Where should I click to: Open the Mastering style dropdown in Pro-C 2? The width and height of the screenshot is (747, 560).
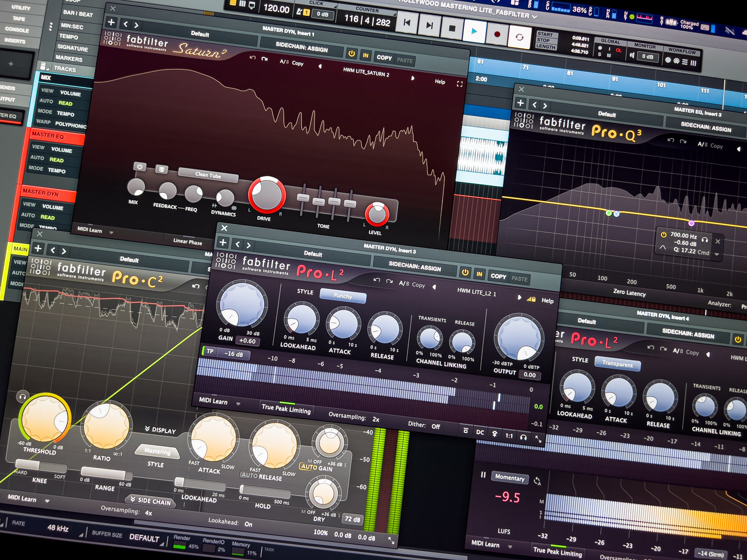157,452
